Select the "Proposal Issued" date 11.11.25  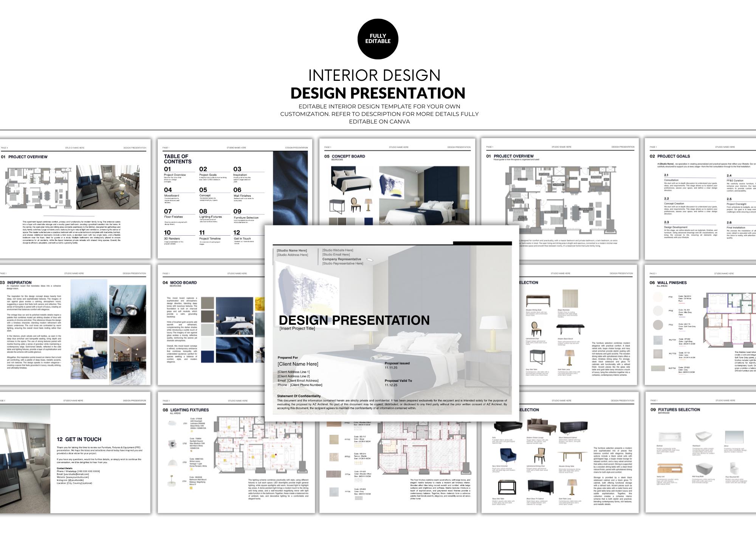tap(391, 367)
